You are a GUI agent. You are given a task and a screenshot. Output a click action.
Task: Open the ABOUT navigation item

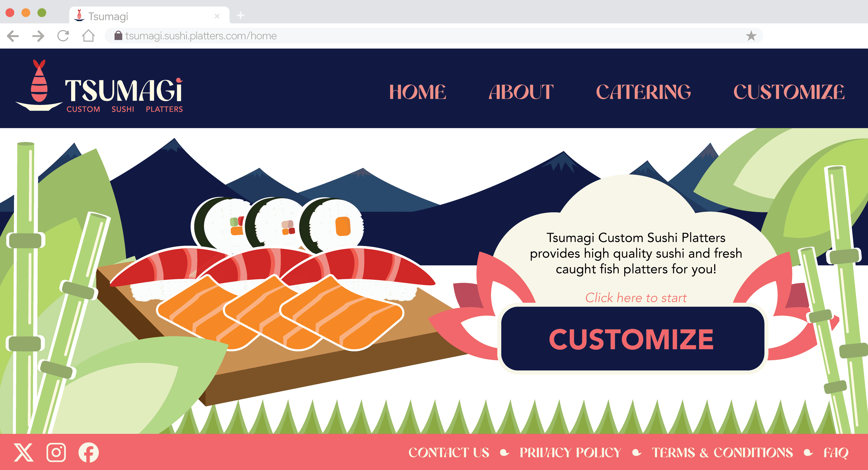pyautogui.click(x=521, y=92)
